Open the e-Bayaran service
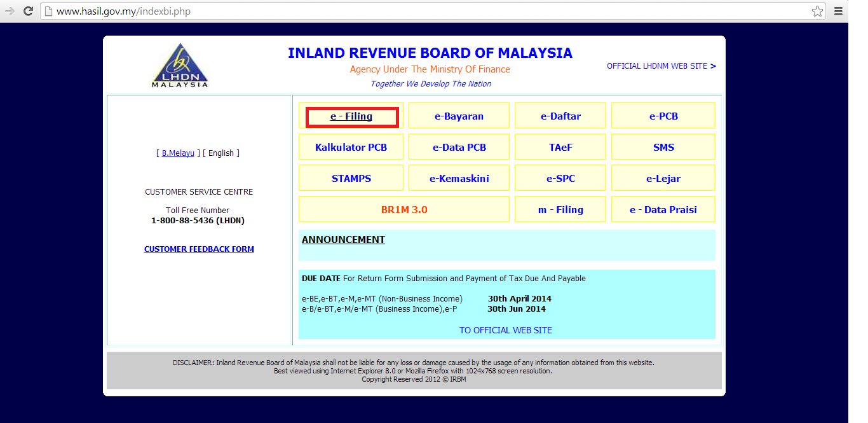868x423 pixels. coord(459,116)
